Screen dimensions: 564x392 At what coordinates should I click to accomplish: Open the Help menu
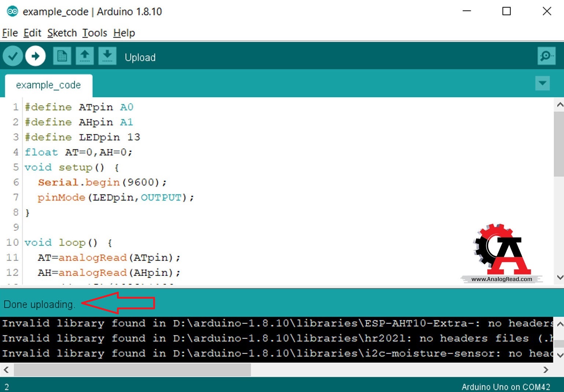click(x=124, y=33)
